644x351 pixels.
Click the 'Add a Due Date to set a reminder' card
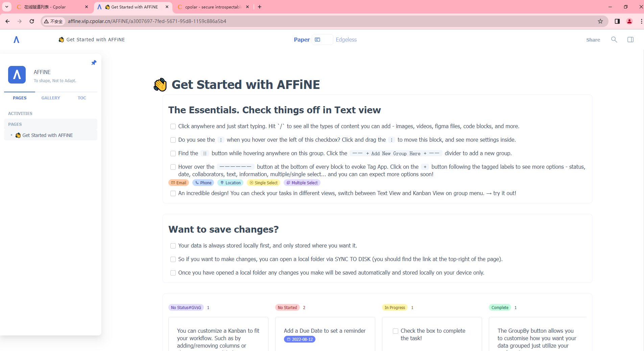tap(325, 334)
